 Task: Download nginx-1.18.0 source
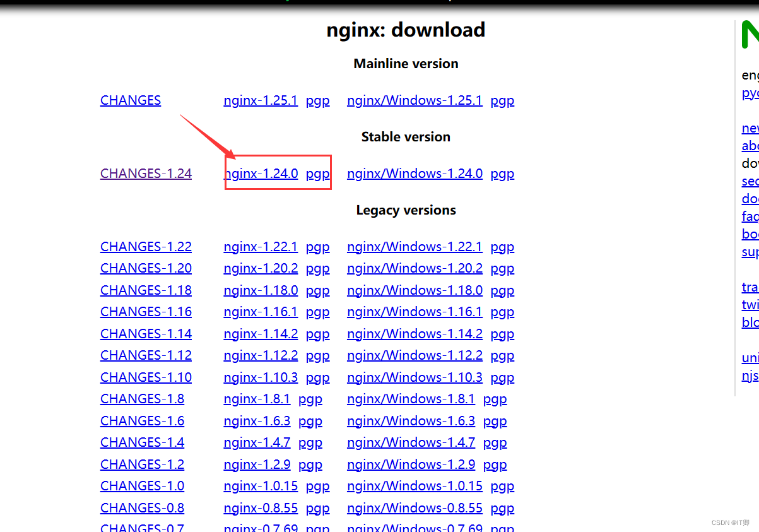(261, 290)
